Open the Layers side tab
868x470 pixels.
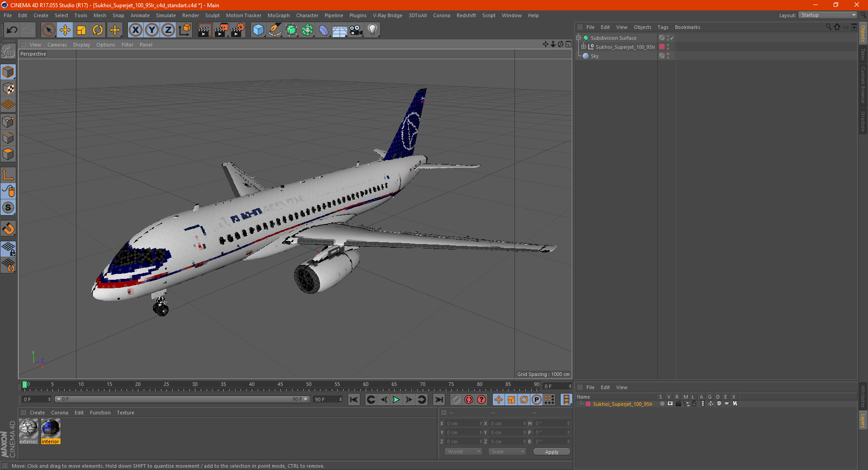coord(863,420)
